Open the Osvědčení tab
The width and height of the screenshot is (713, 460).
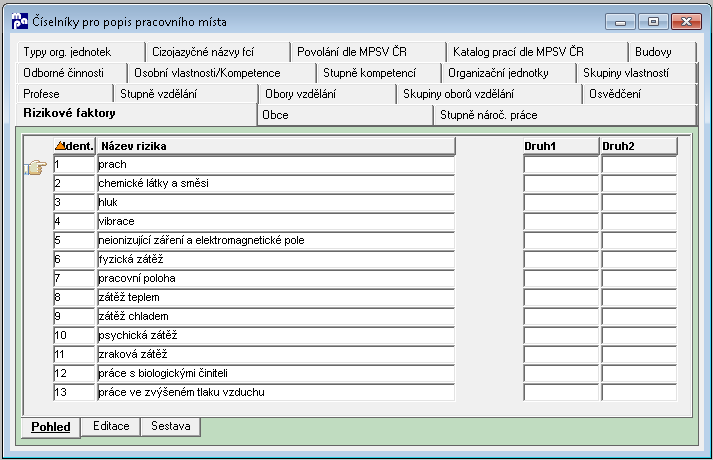(x=639, y=94)
